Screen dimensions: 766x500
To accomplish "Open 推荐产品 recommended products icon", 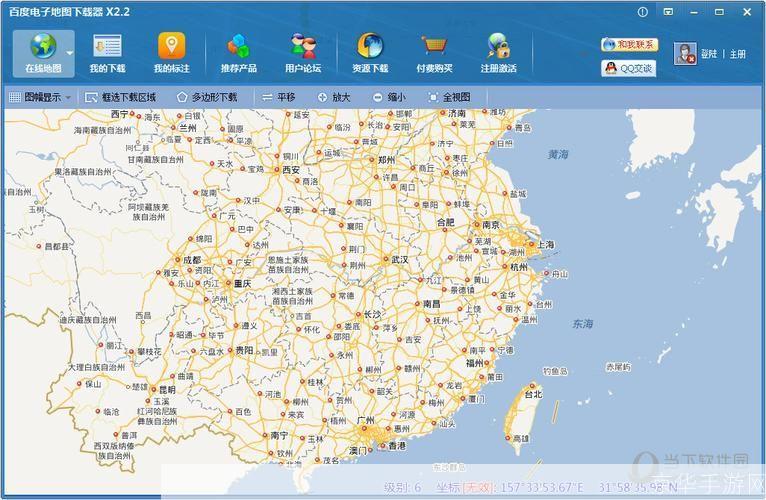I will tap(238, 47).
